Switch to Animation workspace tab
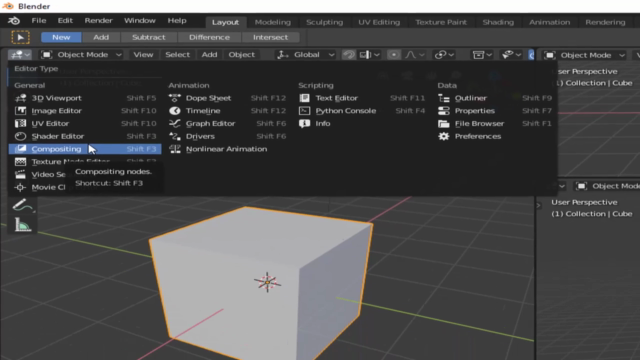The width and height of the screenshot is (640, 360). 549,22
